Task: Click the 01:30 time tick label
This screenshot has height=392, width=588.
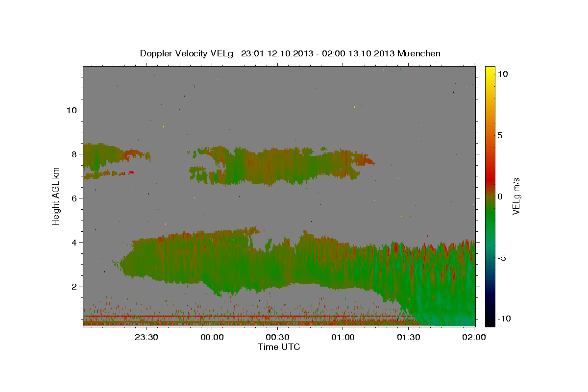Action: click(408, 337)
